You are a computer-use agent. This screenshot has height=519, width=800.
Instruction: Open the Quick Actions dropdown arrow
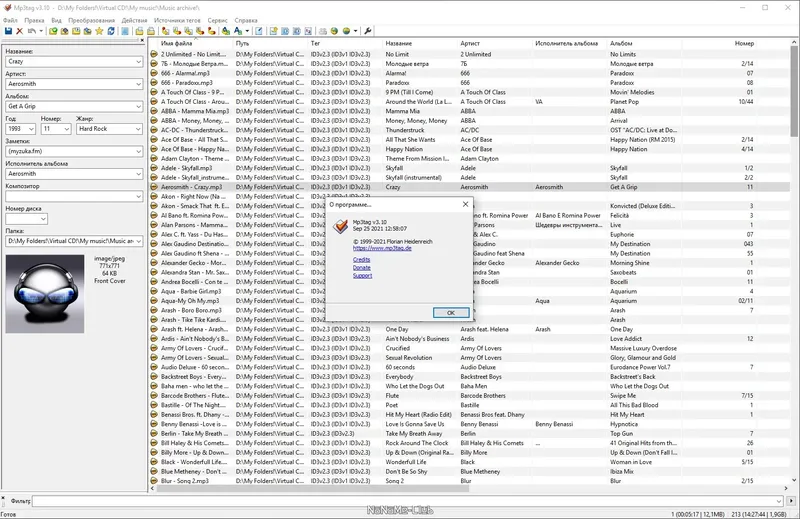pyautogui.click(x=247, y=31)
